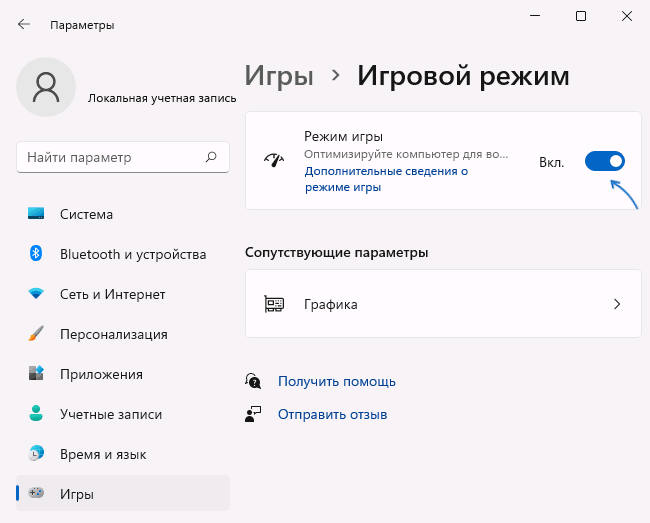Click the speedometer Режим игры icon
Screen dimensions: 650x523
click(274, 160)
